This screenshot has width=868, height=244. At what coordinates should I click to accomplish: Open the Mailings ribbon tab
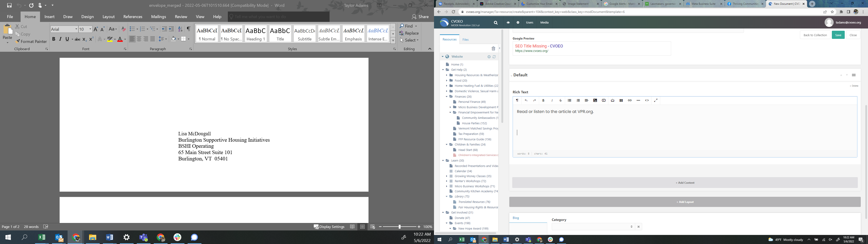[158, 16]
